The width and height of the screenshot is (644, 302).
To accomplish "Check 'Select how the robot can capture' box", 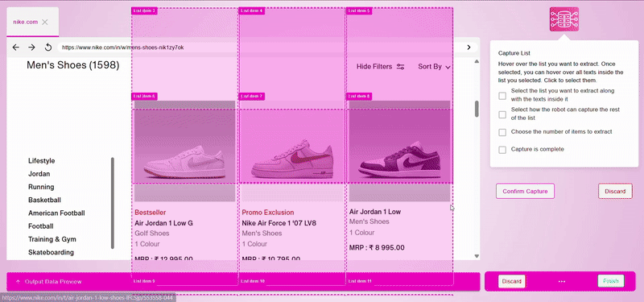I will (502, 114).
